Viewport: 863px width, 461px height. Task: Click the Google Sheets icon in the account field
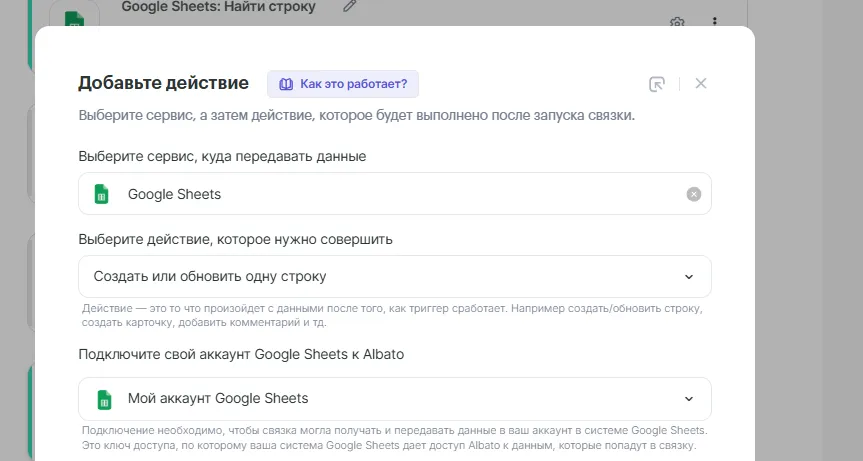pyautogui.click(x=101, y=398)
